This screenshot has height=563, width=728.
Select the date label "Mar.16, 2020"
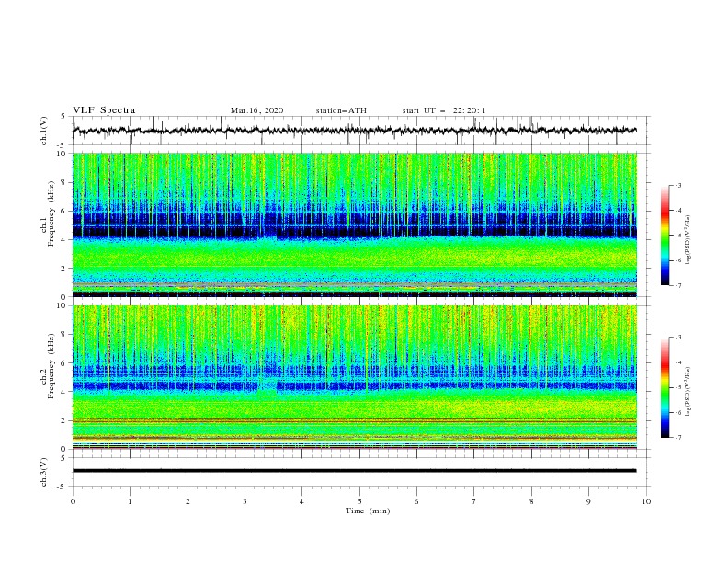pyautogui.click(x=256, y=110)
